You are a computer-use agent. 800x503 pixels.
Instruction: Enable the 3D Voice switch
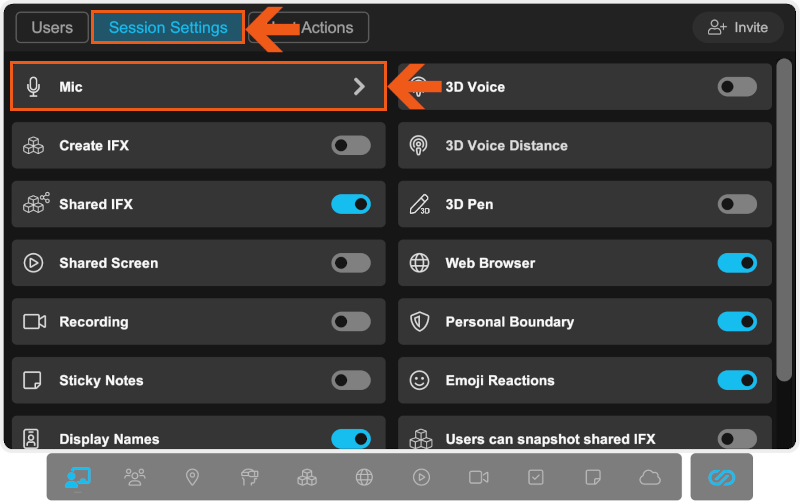tap(737, 87)
